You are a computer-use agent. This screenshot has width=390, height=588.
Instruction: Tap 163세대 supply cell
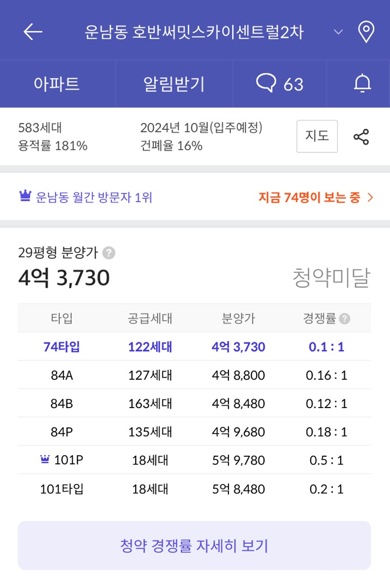tap(150, 404)
